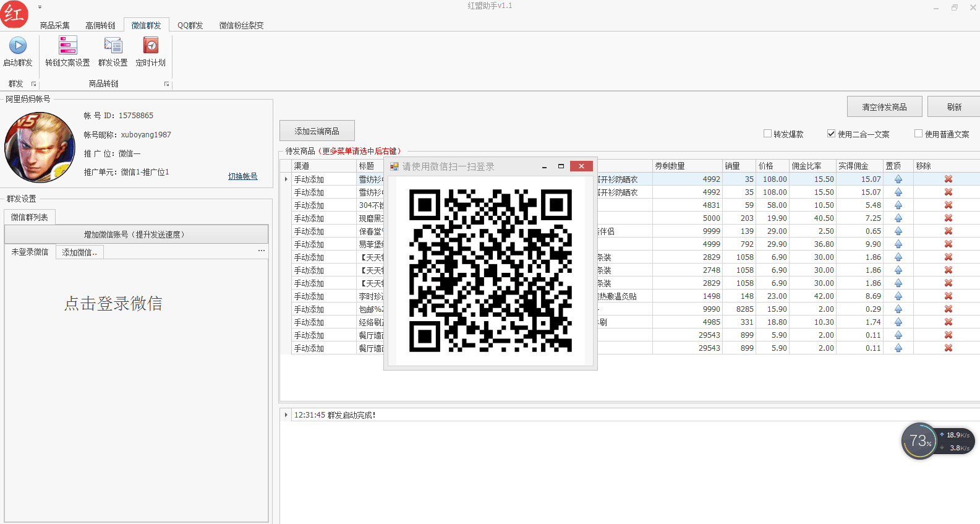Open 转链文案设置 in the ribbon
The width and height of the screenshot is (980, 524).
tap(67, 51)
